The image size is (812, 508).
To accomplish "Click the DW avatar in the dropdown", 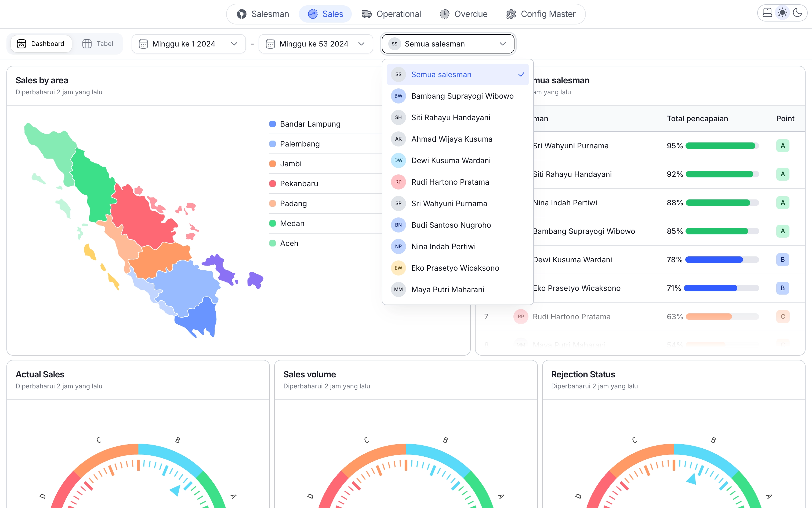I will coord(398,161).
